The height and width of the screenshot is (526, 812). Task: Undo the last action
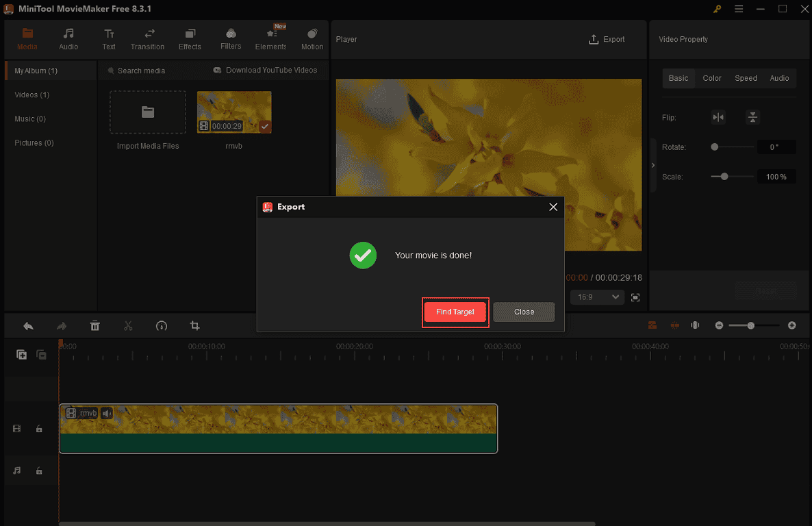click(x=27, y=325)
